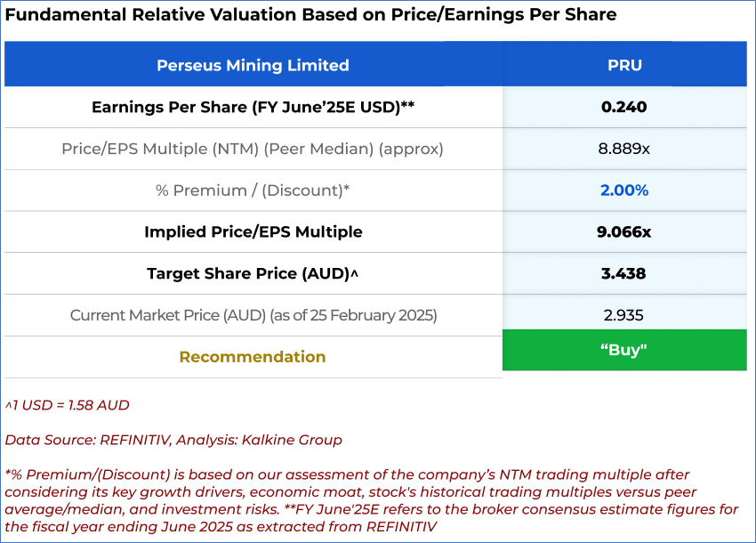Select the Implied Price/EPS Multiple label
The width and height of the screenshot is (756, 543).
coord(253,232)
